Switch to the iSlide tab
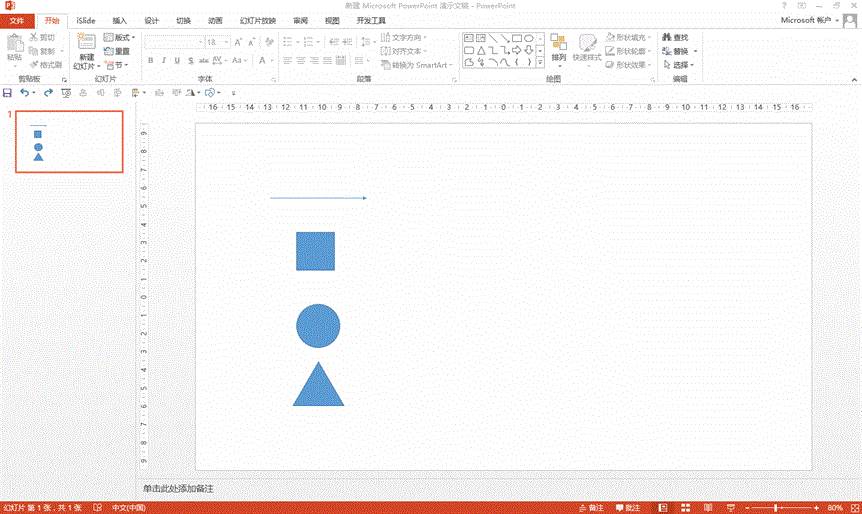The image size is (862, 514). point(86,20)
